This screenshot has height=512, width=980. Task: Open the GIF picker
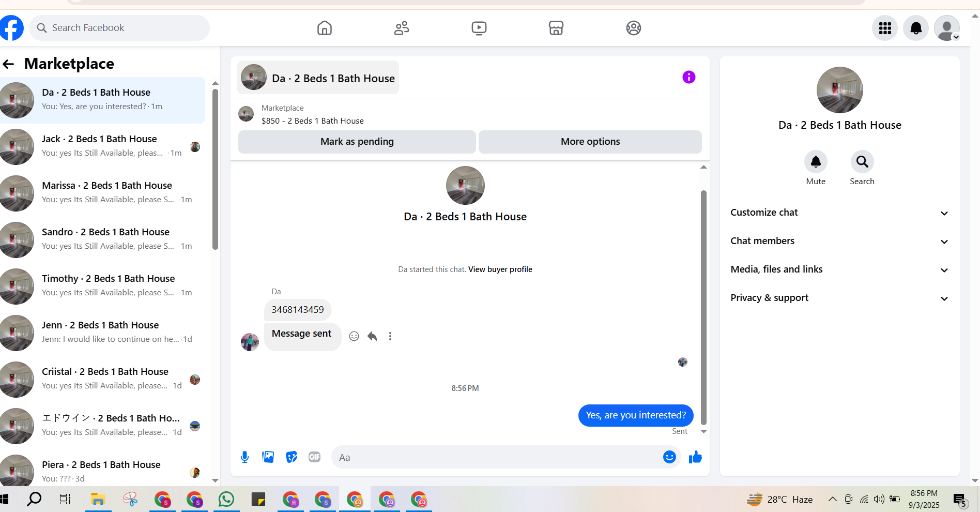point(315,457)
